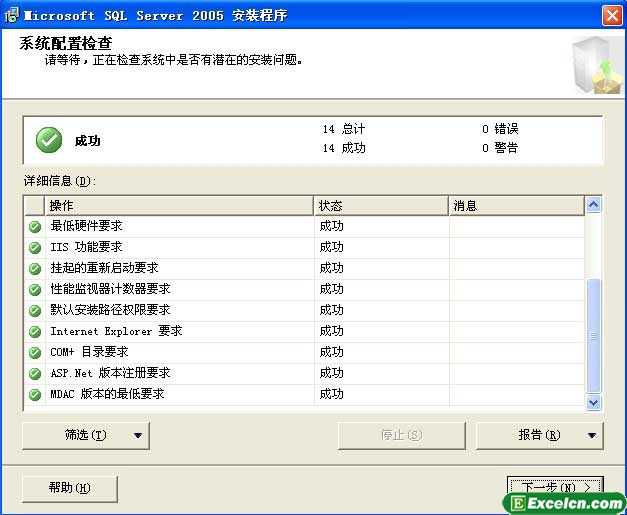Click the status icon beside 挂起的重新启动要求

pos(35,269)
